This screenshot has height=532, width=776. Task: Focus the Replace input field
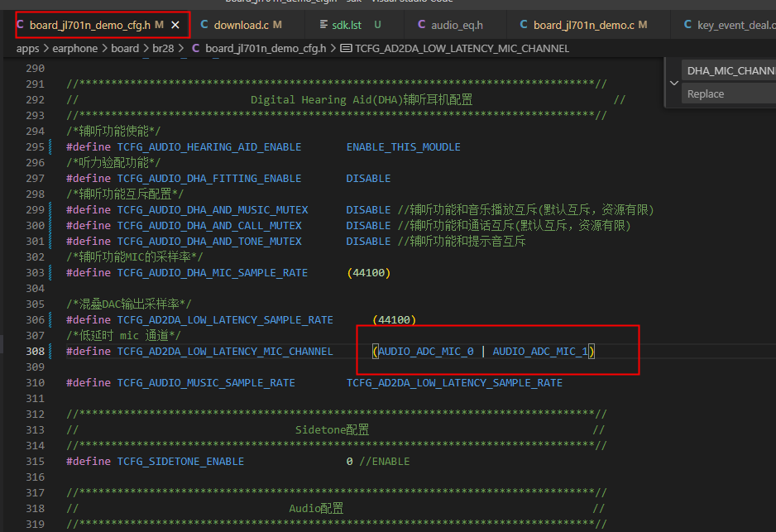tap(729, 93)
